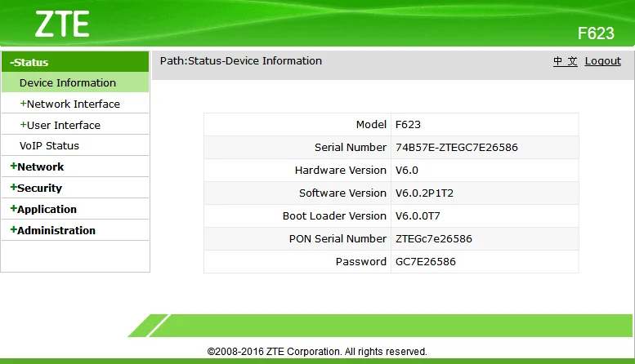
Task: Open the Device Information page
Action: point(75,82)
